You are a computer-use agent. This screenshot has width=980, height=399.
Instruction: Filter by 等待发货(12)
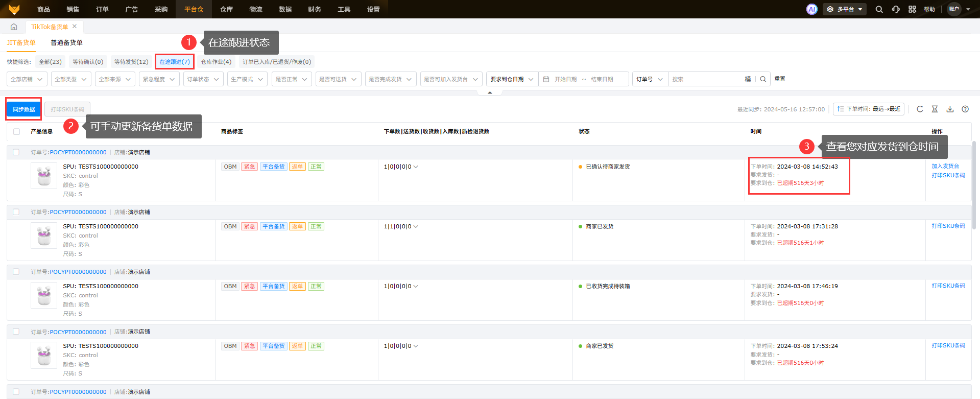click(x=131, y=62)
